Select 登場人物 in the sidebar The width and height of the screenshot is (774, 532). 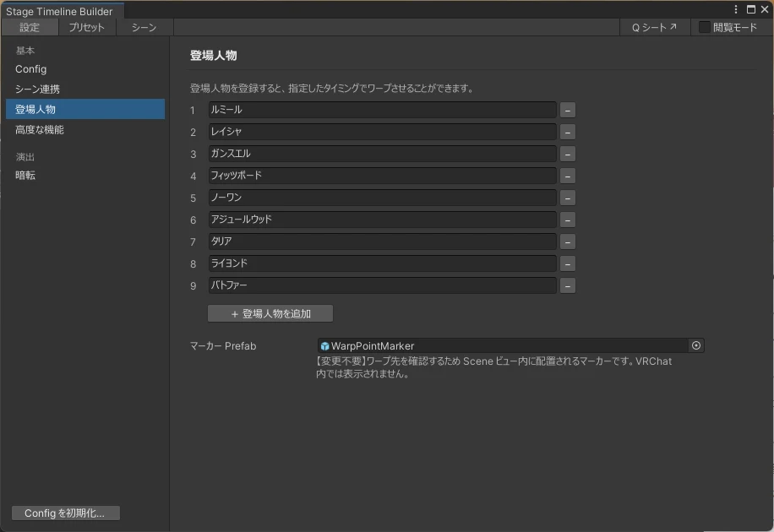pos(84,109)
